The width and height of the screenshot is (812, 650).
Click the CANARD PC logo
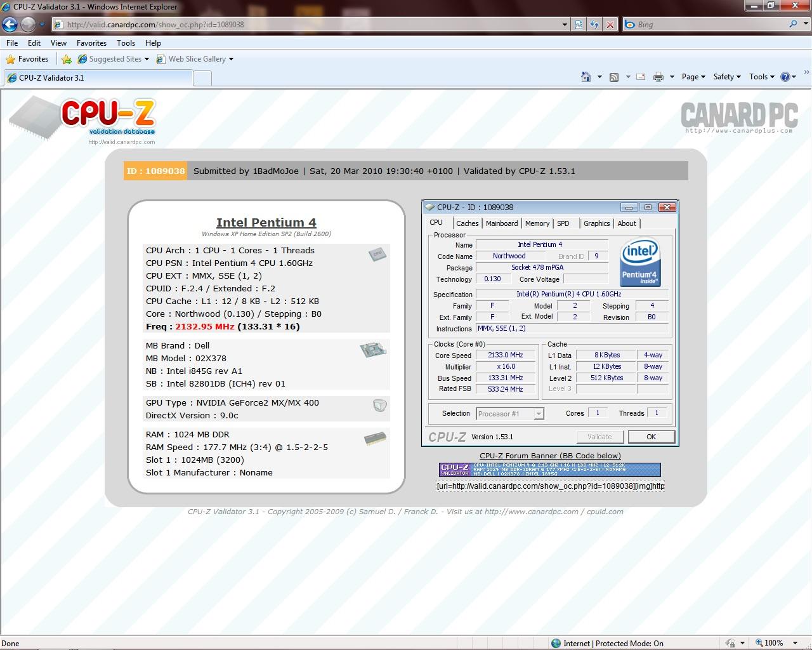pyautogui.click(x=739, y=117)
